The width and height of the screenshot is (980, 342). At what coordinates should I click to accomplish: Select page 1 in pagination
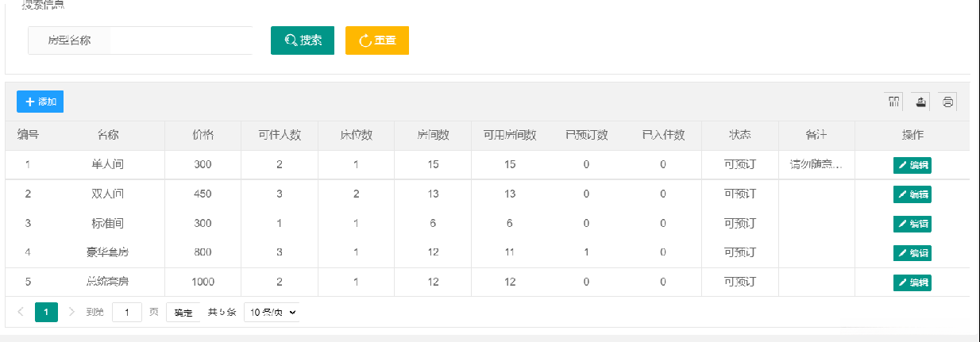pyautogui.click(x=46, y=313)
